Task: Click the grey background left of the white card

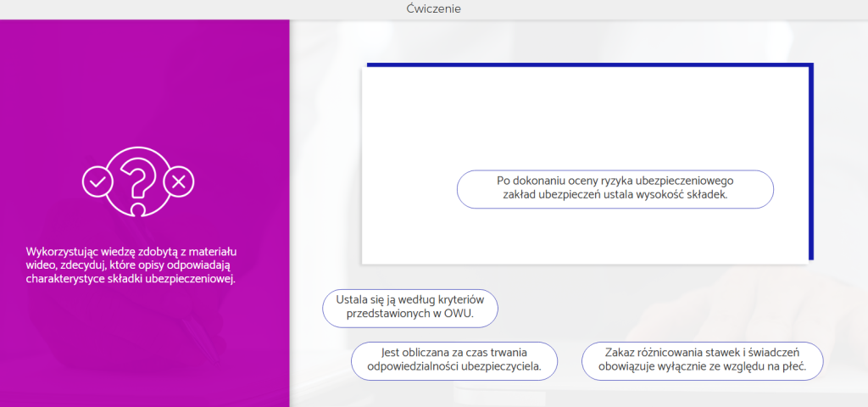Action: [x=326, y=170]
